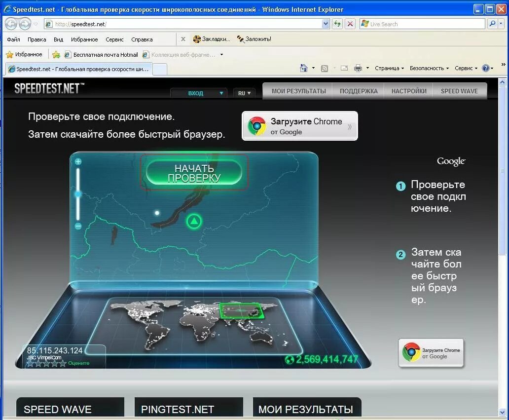Viewport: 509px width, 420px height.
Task: Click the browser Forward arrow button
Action: [x=25, y=24]
